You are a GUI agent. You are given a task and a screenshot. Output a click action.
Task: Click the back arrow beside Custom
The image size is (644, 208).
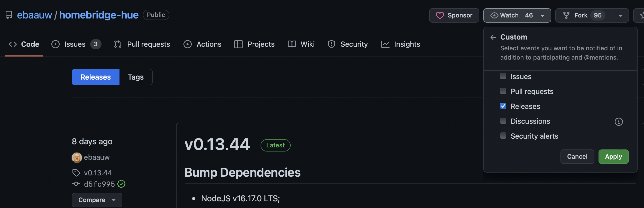(493, 37)
